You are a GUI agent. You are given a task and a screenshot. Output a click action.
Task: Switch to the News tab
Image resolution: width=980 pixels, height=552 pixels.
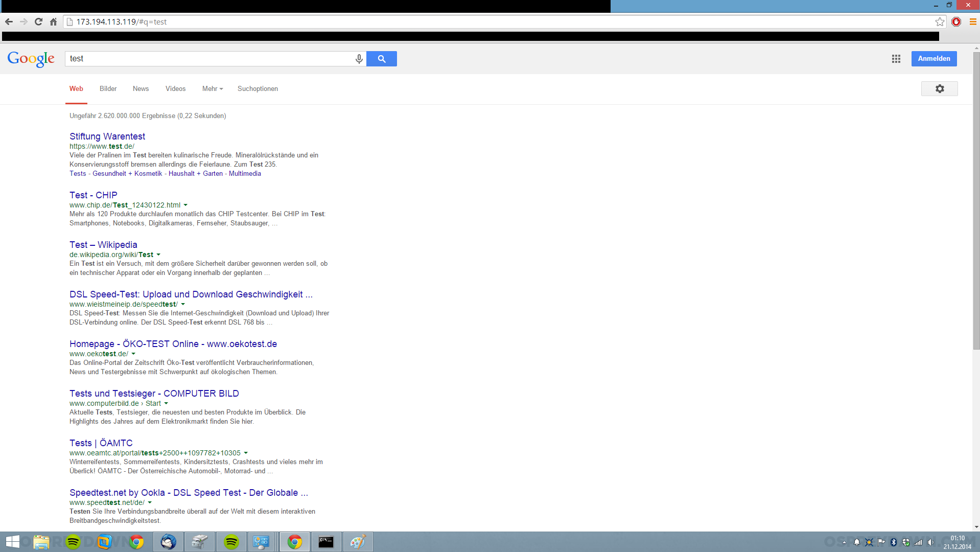click(x=141, y=88)
